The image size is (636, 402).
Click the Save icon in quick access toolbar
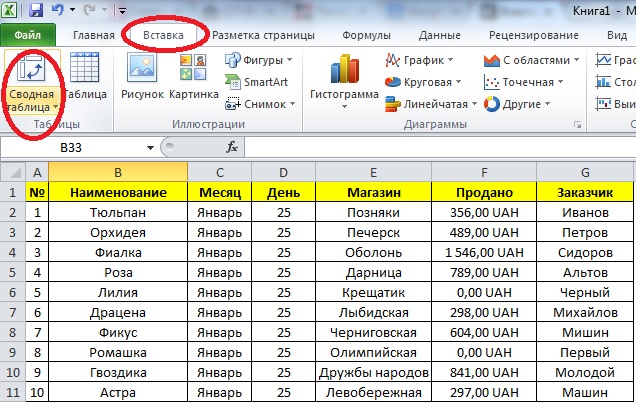pos(36,10)
